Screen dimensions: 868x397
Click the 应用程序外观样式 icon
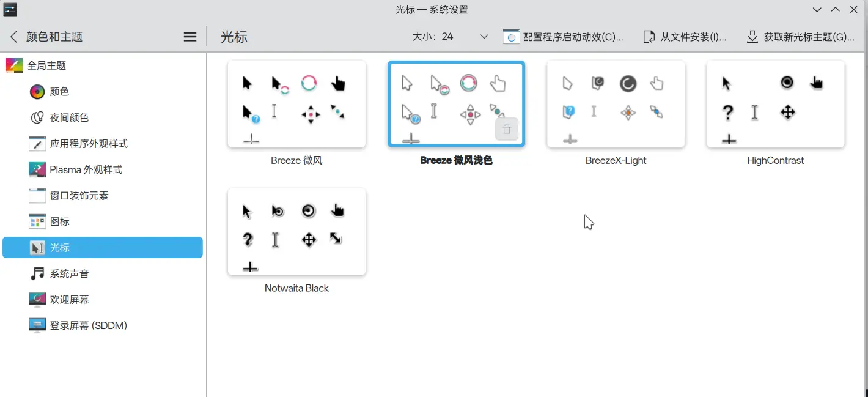point(37,144)
